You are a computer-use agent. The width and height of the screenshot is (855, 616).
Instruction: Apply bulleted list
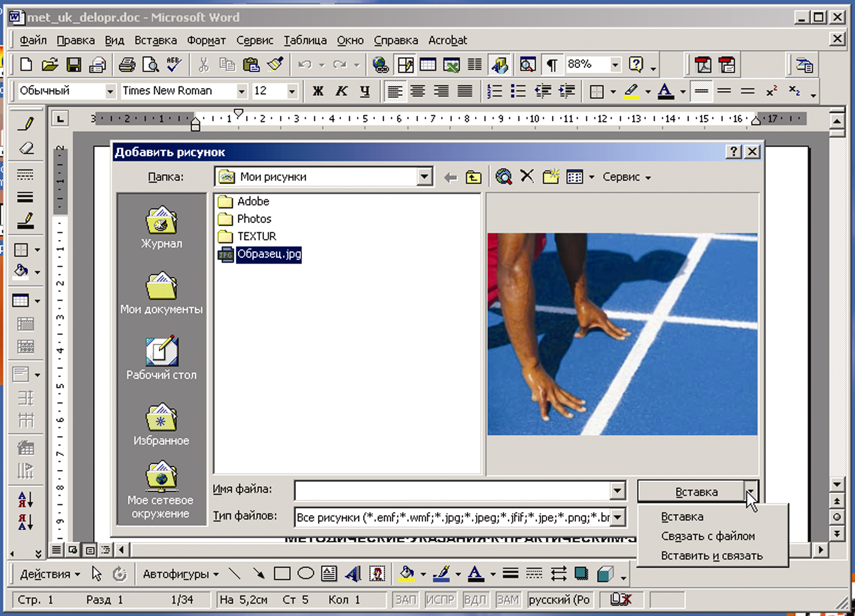(x=518, y=91)
